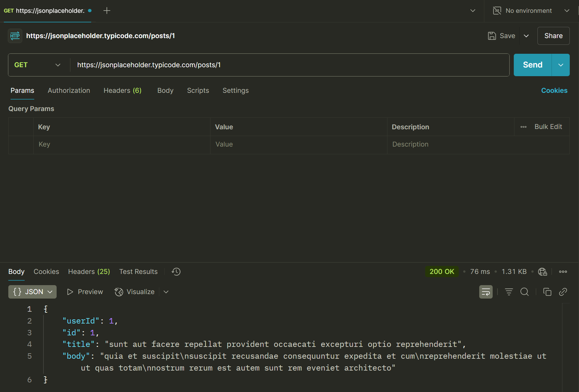Click the request URL input field
The image size is (579, 392).
point(289,65)
